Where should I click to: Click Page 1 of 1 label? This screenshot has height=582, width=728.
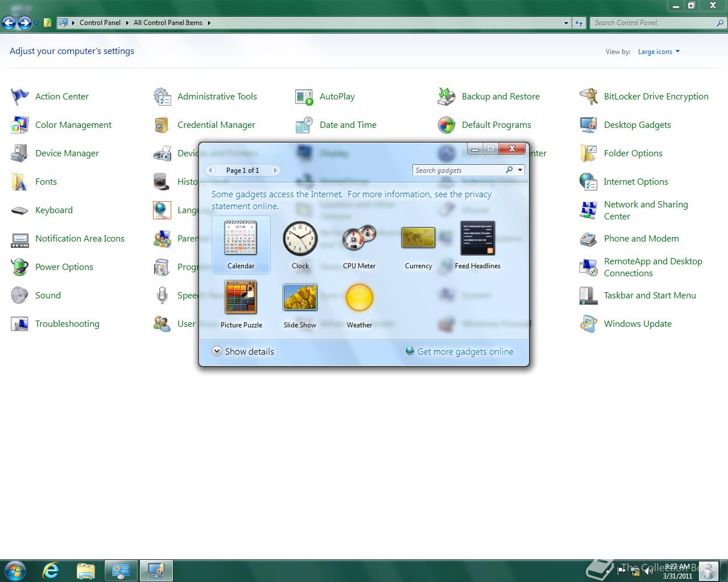242,170
